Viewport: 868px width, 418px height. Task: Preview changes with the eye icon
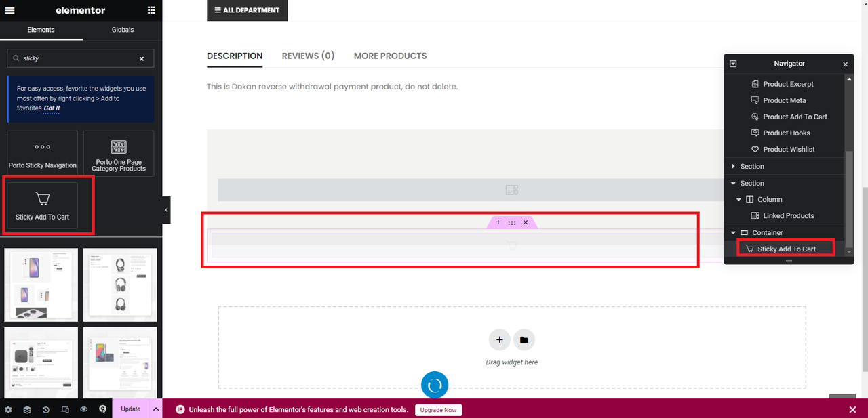[x=84, y=409]
